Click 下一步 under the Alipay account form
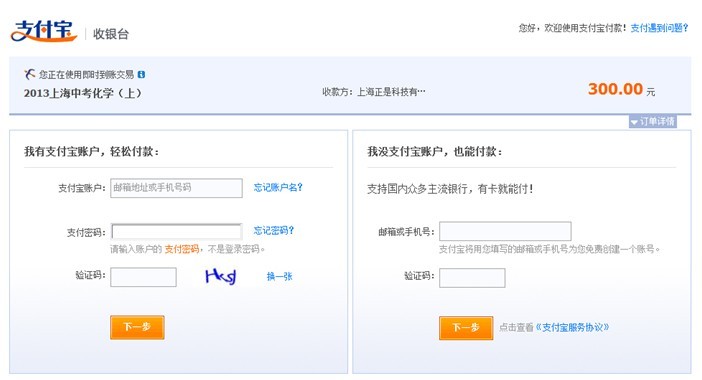The height and width of the screenshot is (380, 702). point(137,327)
